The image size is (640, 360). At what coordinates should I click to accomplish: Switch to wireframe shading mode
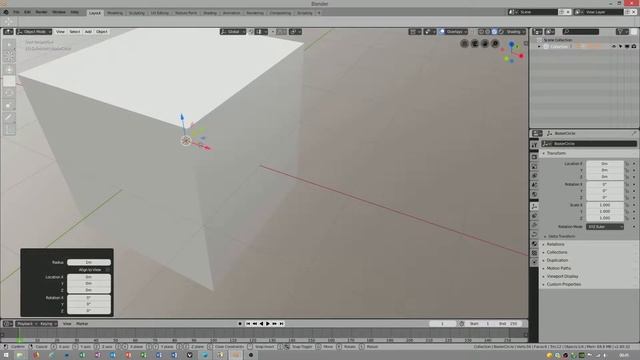coord(481,31)
